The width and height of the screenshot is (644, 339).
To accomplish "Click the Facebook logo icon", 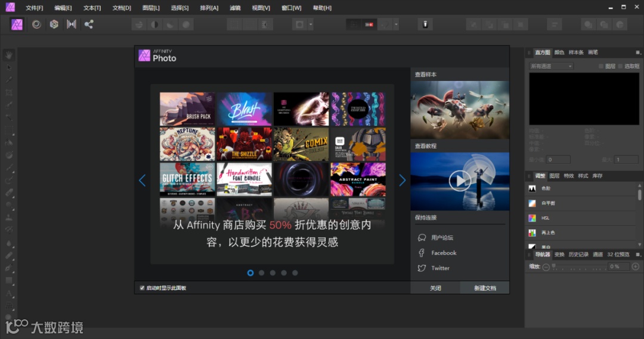I will pyautogui.click(x=422, y=253).
